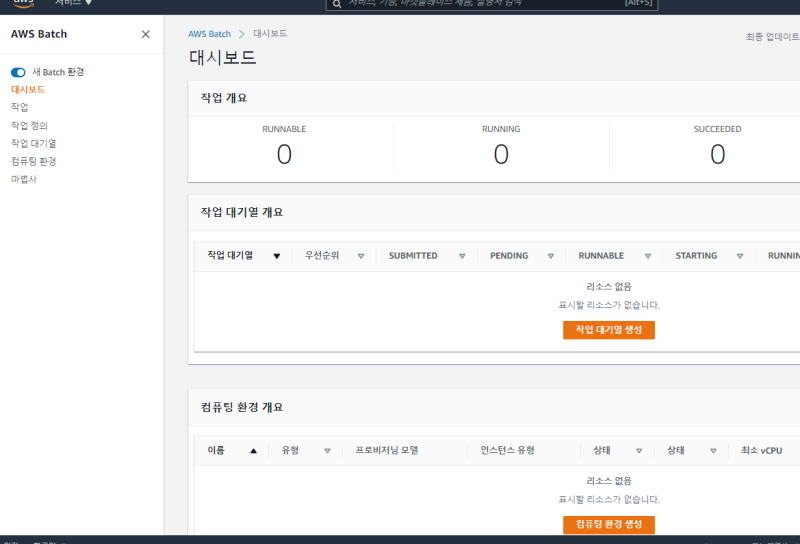
Task: Sort by 이름 column ascending arrow
Action: click(253, 451)
